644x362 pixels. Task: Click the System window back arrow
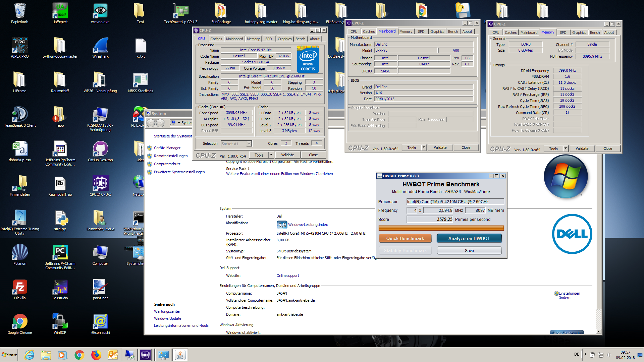coord(151,123)
